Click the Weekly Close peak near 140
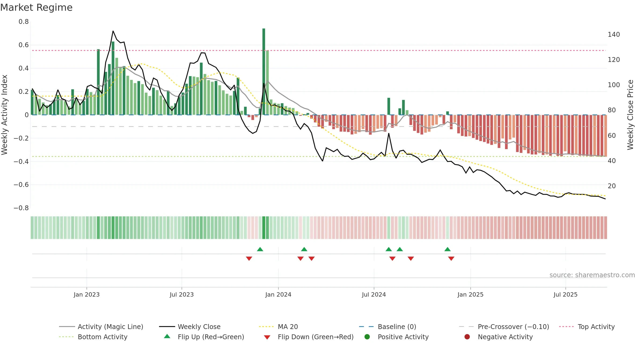Screen dimensions: 644x362 pyautogui.click(x=113, y=31)
